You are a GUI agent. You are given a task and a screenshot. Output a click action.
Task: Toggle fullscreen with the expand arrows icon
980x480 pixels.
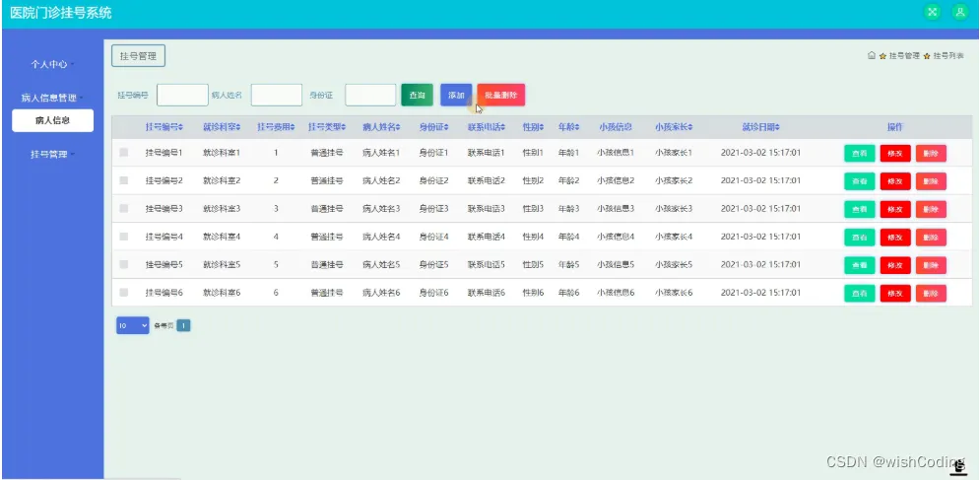(x=933, y=12)
